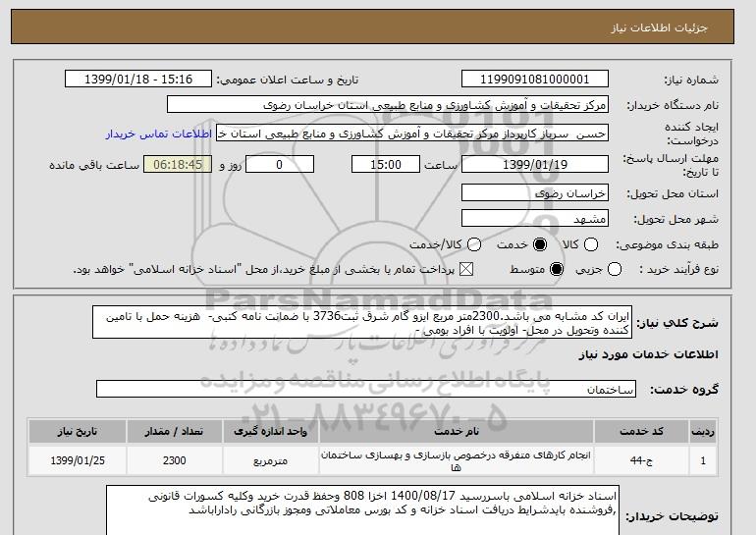Click the شرح کلی نیاز label
Image resolution: width=756 pixels, height=535 pixels.
(x=677, y=323)
